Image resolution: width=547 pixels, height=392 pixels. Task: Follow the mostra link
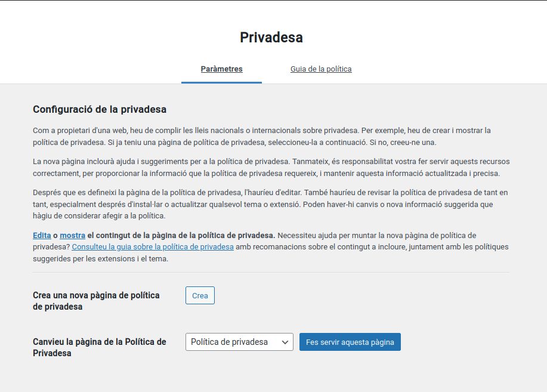(72, 236)
